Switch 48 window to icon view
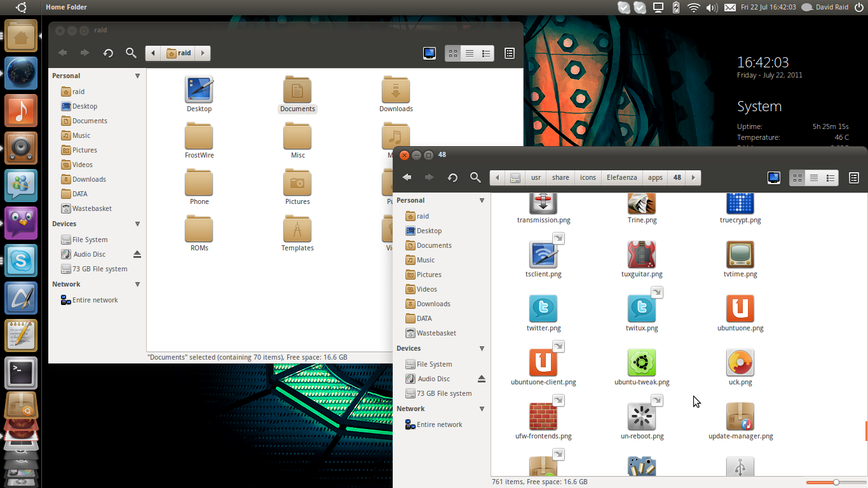This screenshot has width=868, height=488. click(x=797, y=178)
